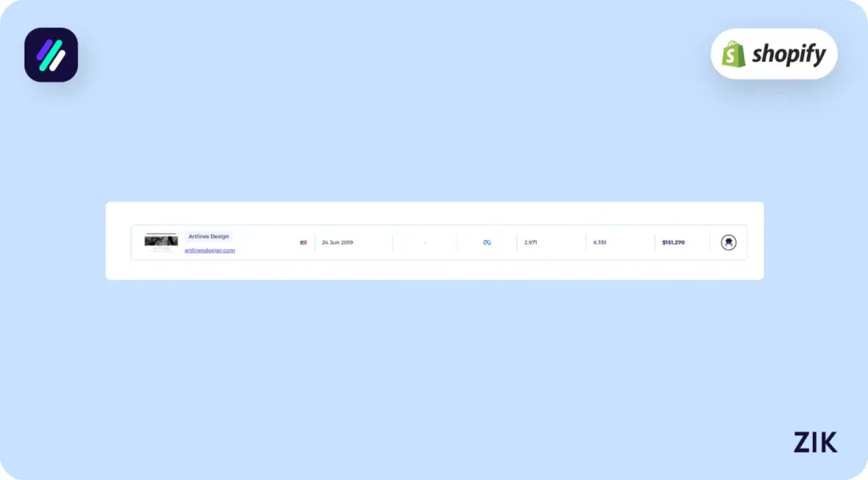This screenshot has width=868, height=480.
Task: Click the striped app logo icon
Action: (x=51, y=55)
